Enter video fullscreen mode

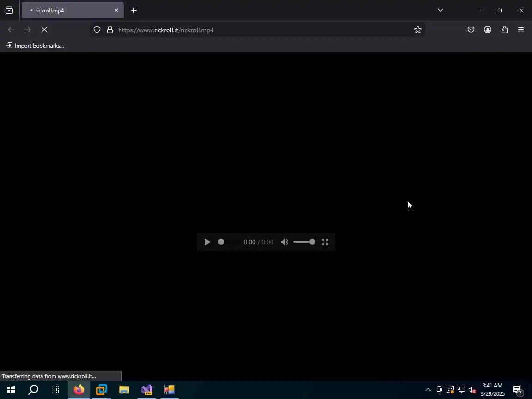tap(325, 242)
